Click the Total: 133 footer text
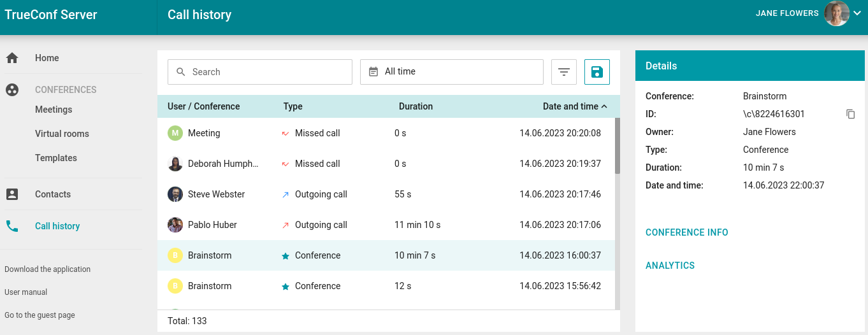The height and width of the screenshot is (335, 868). 187,321
